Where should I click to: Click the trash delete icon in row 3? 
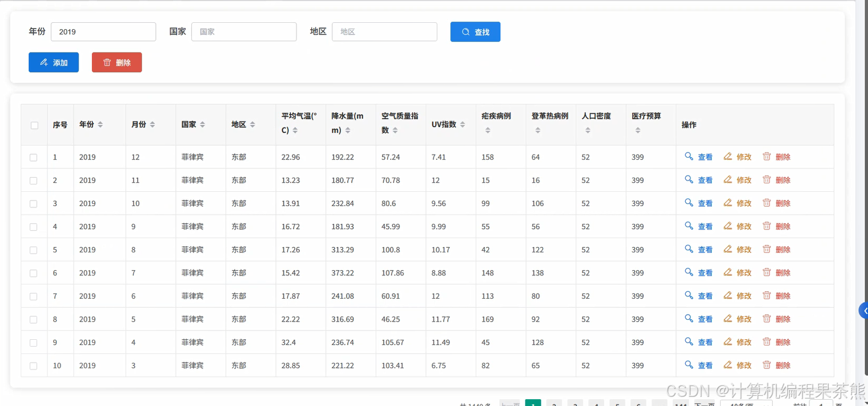point(767,203)
